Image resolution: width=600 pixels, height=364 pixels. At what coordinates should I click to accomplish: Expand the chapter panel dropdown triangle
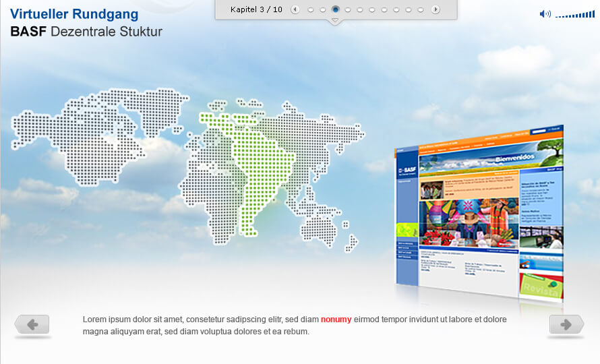click(335, 22)
